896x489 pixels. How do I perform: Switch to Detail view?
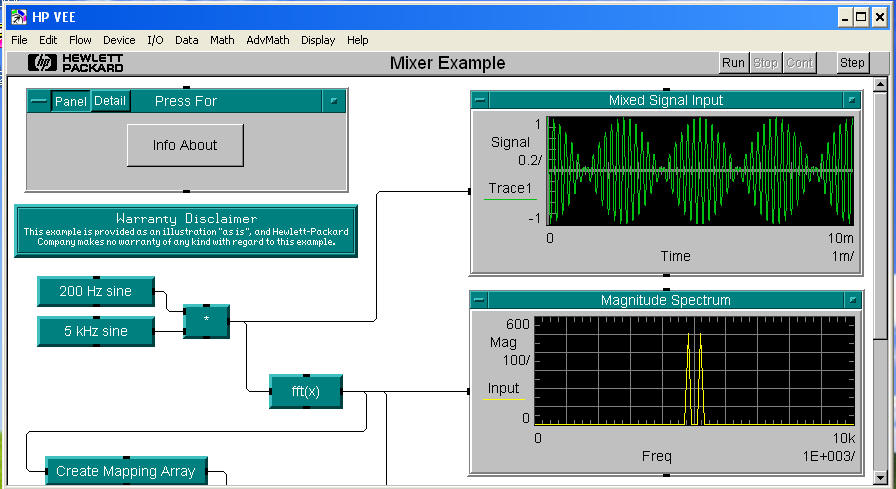110,101
